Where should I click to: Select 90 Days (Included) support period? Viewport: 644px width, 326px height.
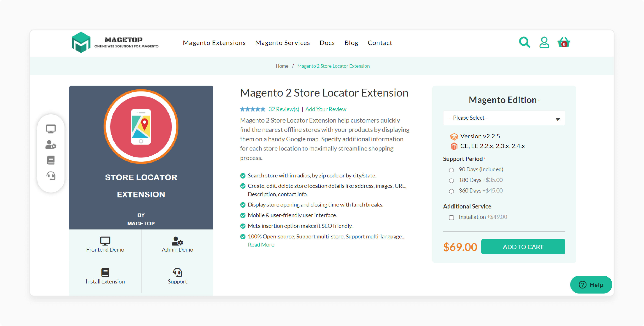[451, 170]
